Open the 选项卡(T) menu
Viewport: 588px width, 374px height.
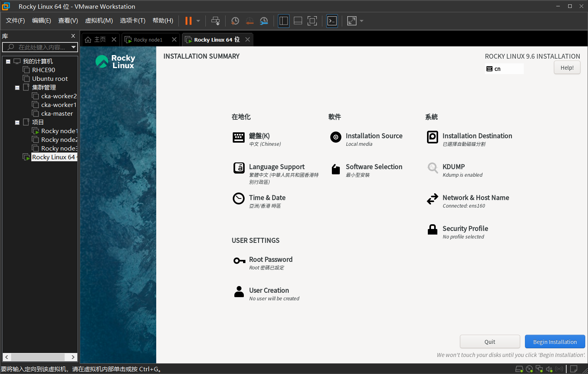133,21
